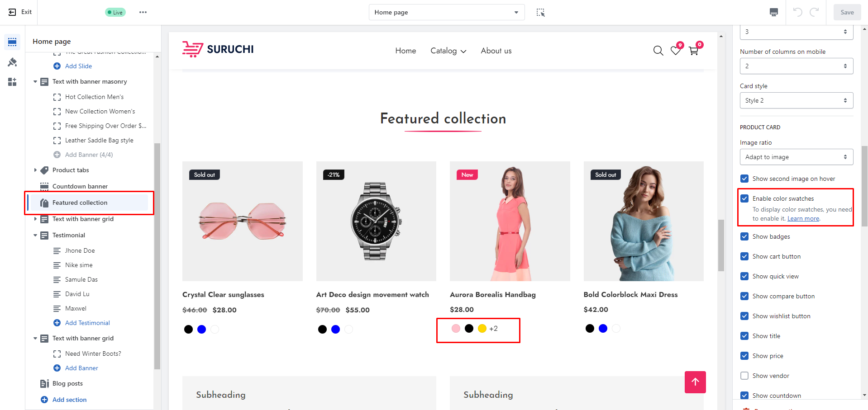Uncheck Show second image on hover

pos(744,179)
